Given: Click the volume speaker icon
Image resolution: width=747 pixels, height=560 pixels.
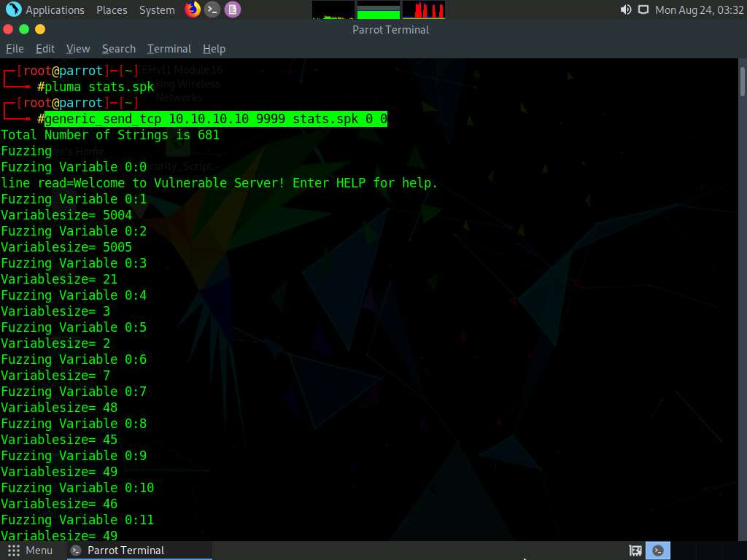Looking at the screenshot, I should coord(625,9).
